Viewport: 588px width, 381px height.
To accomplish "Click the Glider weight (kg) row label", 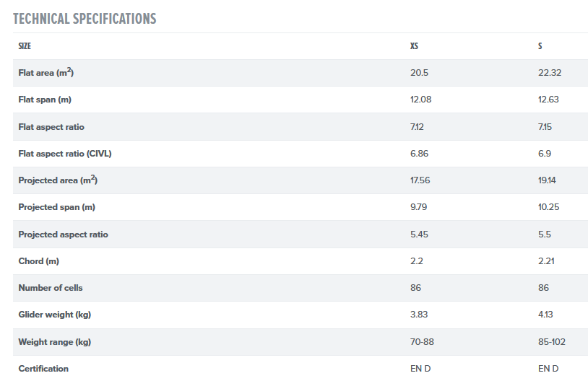I will click(54, 315).
